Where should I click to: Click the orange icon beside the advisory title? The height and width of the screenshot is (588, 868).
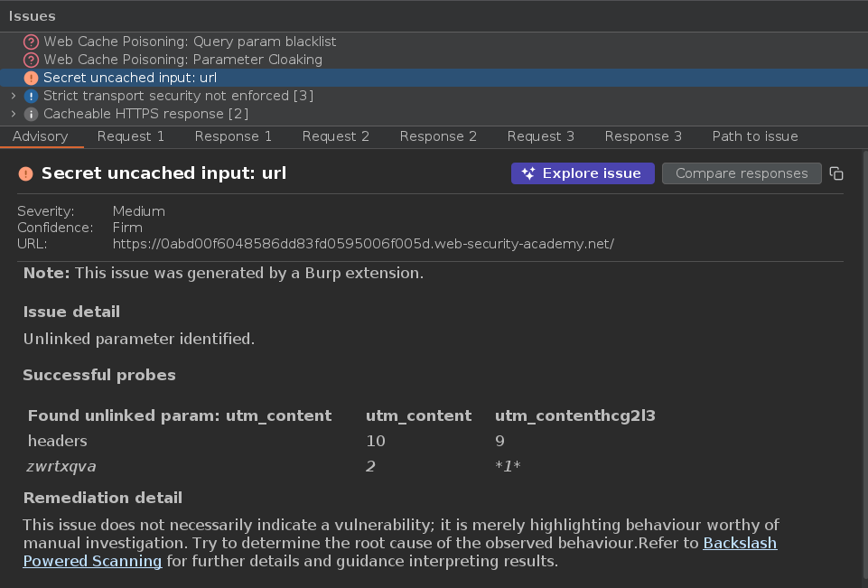25,173
